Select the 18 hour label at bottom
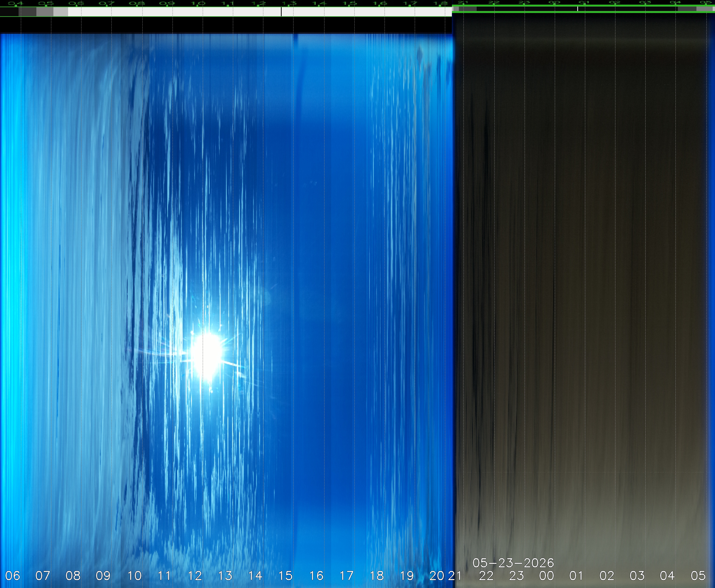Viewport: 715px width, 588px height. [377, 575]
